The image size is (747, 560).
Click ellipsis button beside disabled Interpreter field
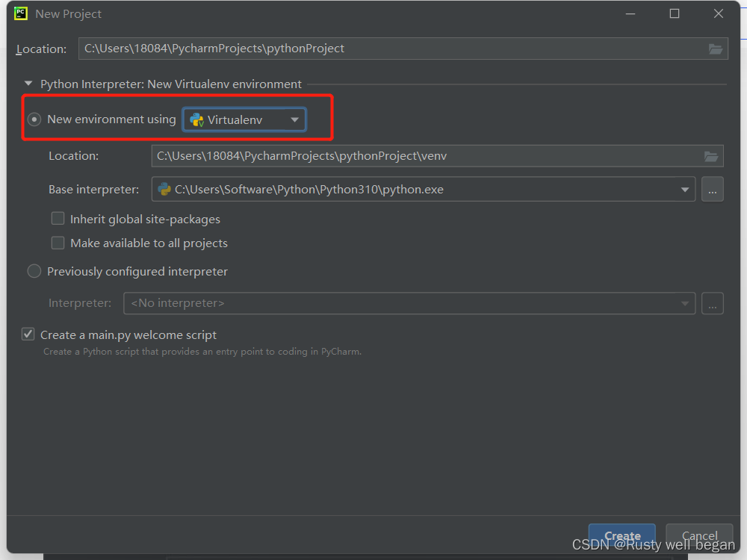(x=712, y=303)
